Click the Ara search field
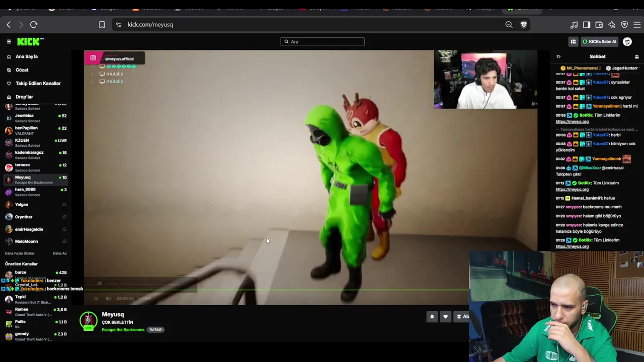The image size is (644, 362). [323, 42]
